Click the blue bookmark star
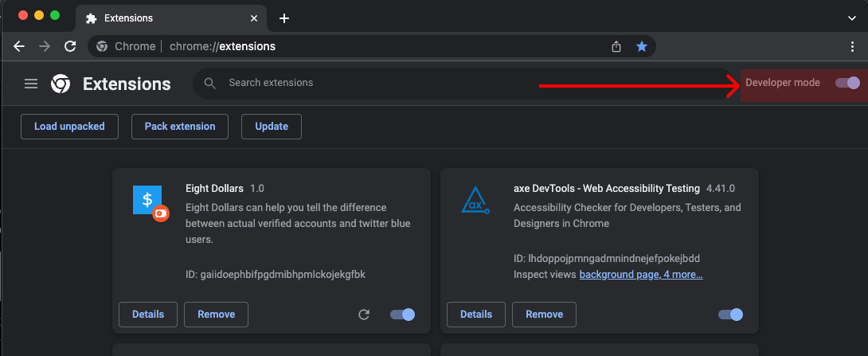 tap(642, 46)
